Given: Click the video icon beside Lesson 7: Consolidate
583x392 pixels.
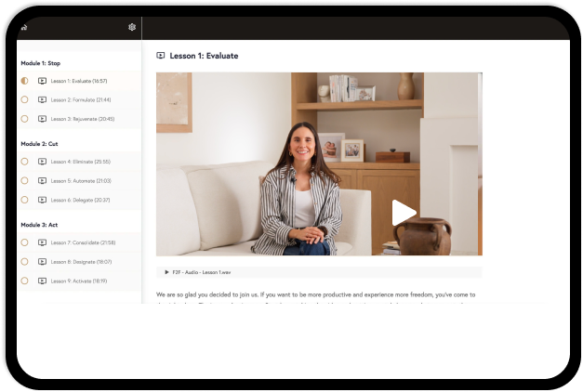Looking at the screenshot, I should coord(42,242).
